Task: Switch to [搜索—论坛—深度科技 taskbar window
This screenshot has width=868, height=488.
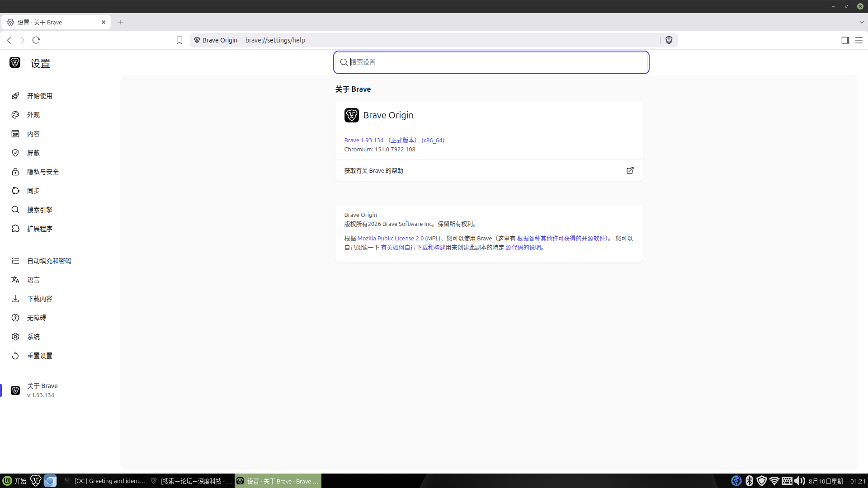Action: coord(191,481)
